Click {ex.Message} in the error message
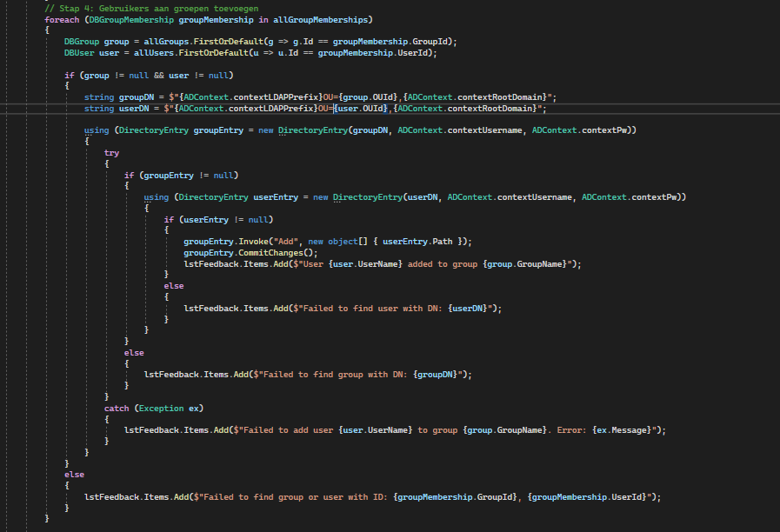 coord(623,430)
